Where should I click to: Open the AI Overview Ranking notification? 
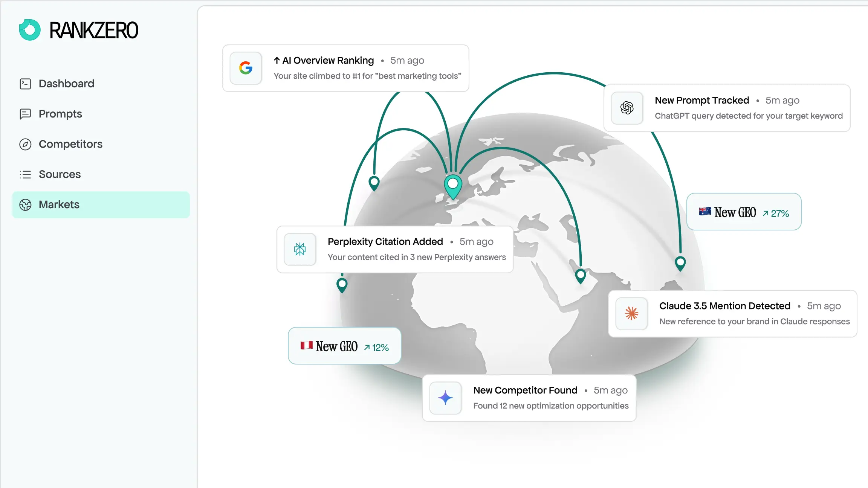click(x=328, y=61)
